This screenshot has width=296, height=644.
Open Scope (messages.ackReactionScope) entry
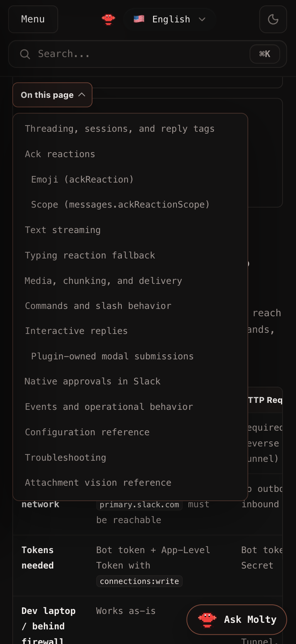[x=120, y=205]
